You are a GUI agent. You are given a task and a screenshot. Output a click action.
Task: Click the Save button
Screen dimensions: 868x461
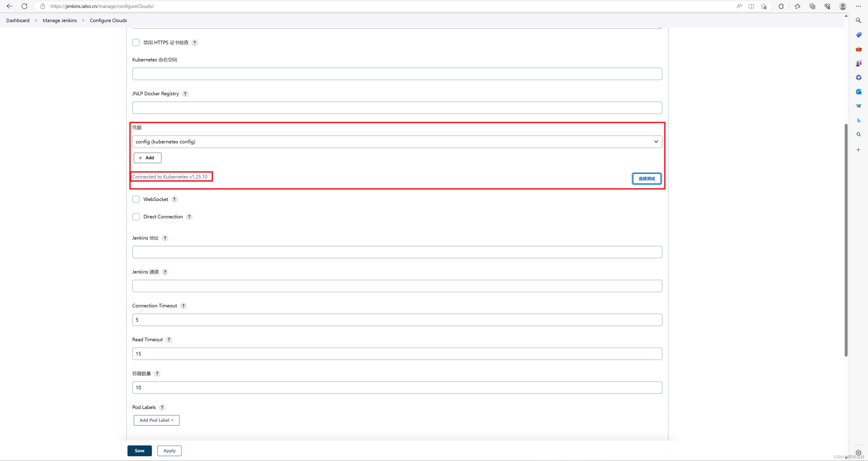click(139, 451)
